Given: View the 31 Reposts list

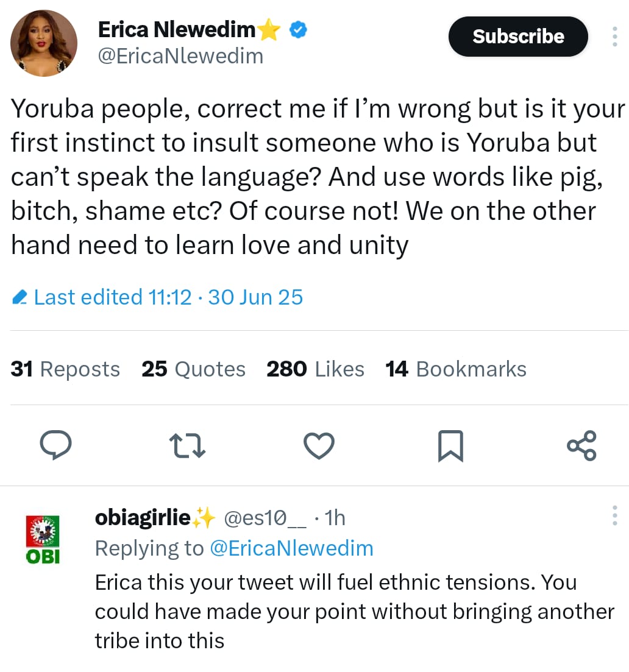Looking at the screenshot, I should pyautogui.click(x=65, y=369).
